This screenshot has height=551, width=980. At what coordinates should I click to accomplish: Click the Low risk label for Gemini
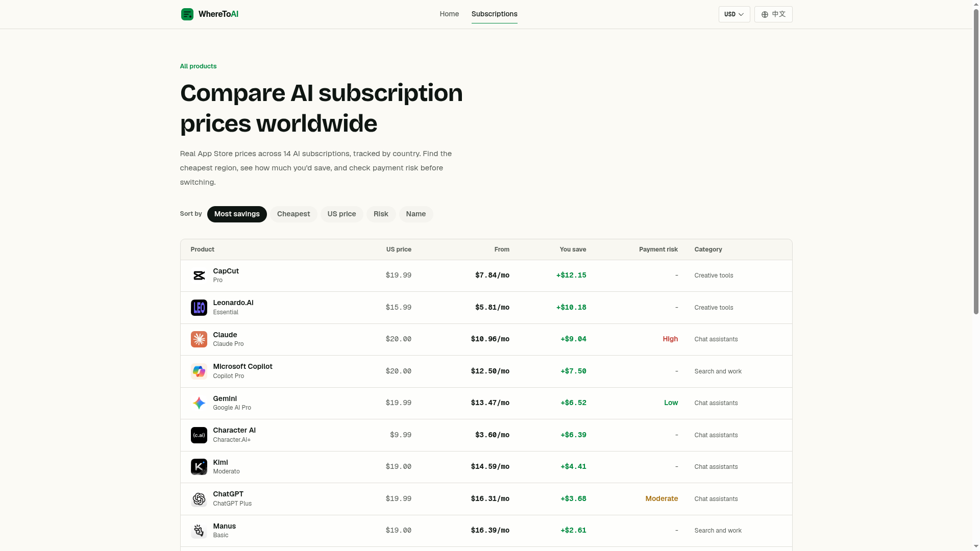(x=671, y=403)
